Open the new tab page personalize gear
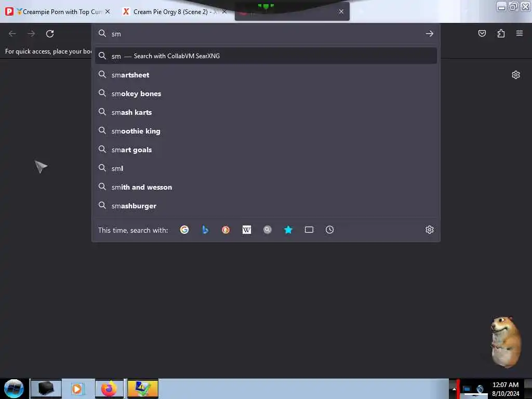The image size is (532, 399). 516,75
